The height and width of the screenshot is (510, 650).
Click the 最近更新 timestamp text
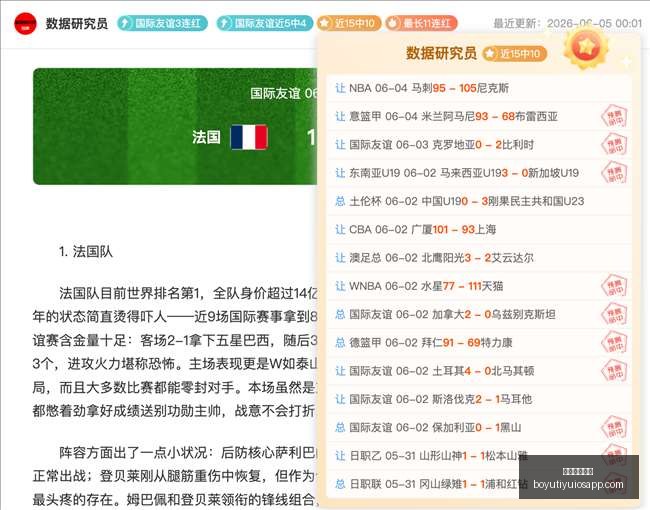[x=568, y=23]
